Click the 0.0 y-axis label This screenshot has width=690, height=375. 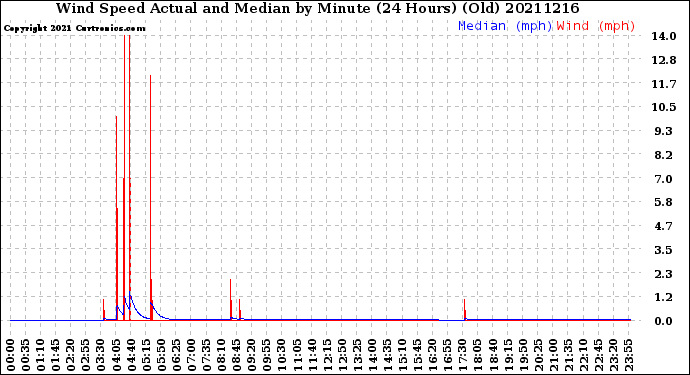point(664,321)
